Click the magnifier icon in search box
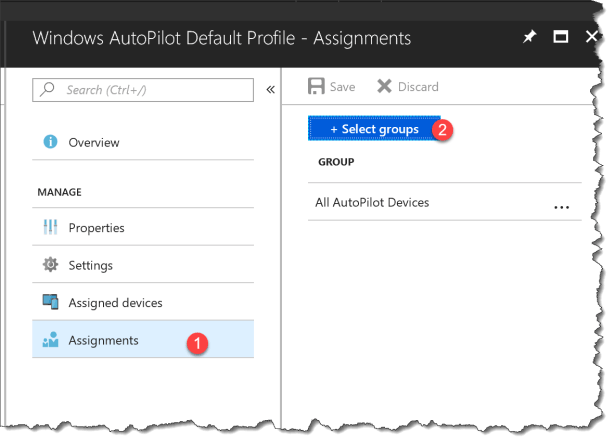This screenshot has width=615, height=444. [49, 90]
